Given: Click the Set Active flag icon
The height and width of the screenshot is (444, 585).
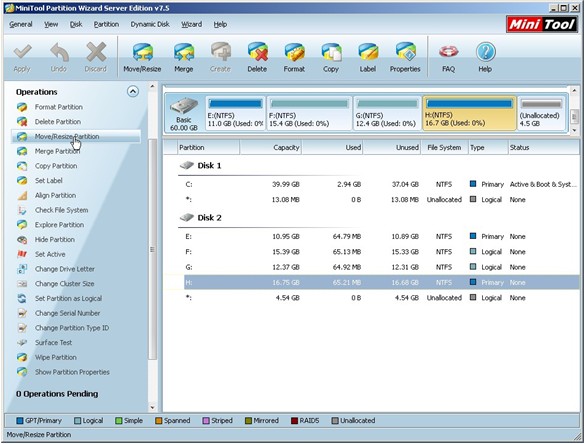Looking at the screenshot, I should coord(22,254).
